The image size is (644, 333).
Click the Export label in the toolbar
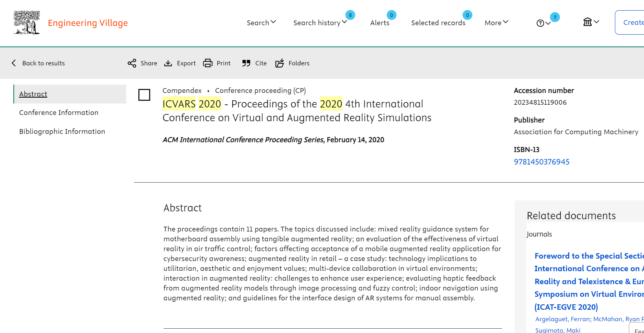(186, 63)
